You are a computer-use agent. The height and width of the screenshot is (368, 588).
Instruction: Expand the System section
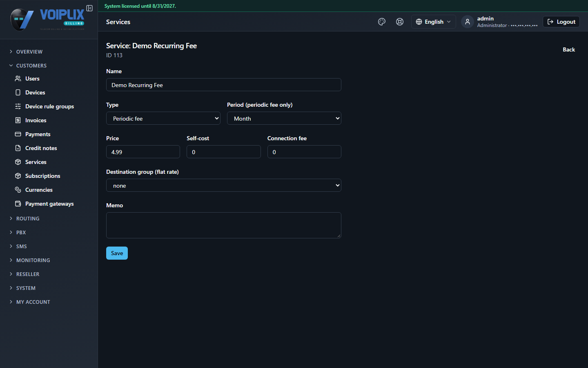pyautogui.click(x=26, y=288)
